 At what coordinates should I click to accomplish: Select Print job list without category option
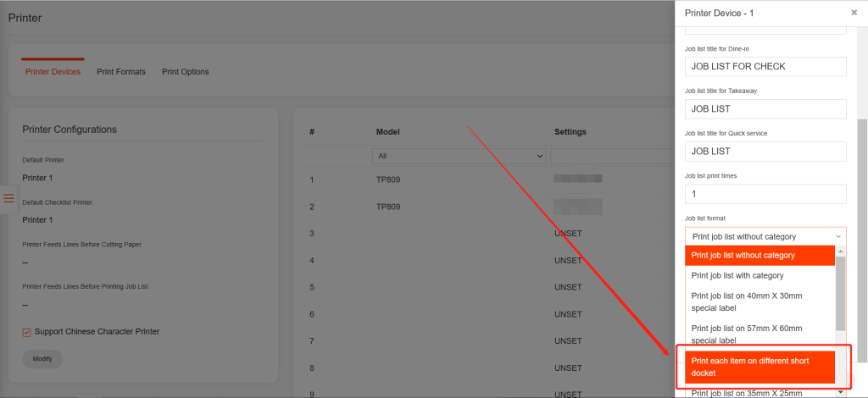(x=760, y=256)
